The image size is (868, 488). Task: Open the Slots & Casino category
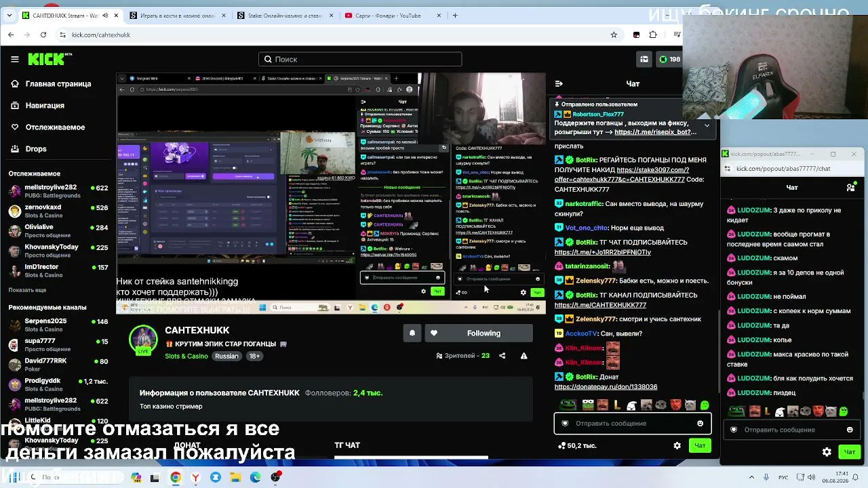pyautogui.click(x=186, y=356)
